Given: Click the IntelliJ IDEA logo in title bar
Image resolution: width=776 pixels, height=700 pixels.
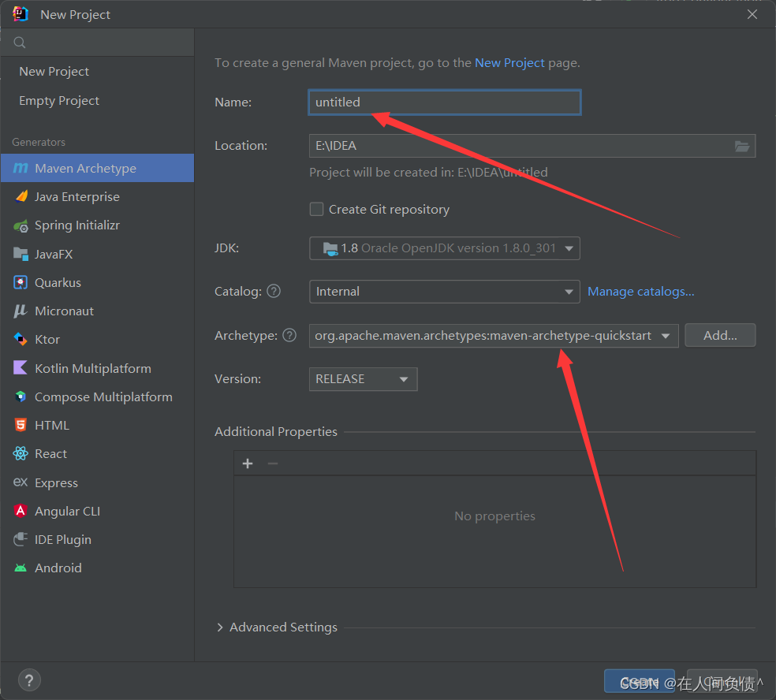Looking at the screenshot, I should click(21, 14).
